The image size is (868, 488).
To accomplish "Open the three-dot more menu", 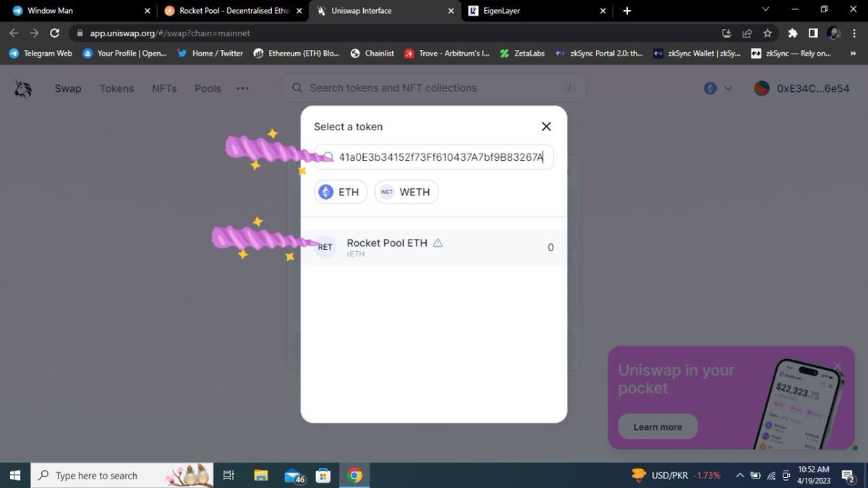I will [x=242, y=88].
